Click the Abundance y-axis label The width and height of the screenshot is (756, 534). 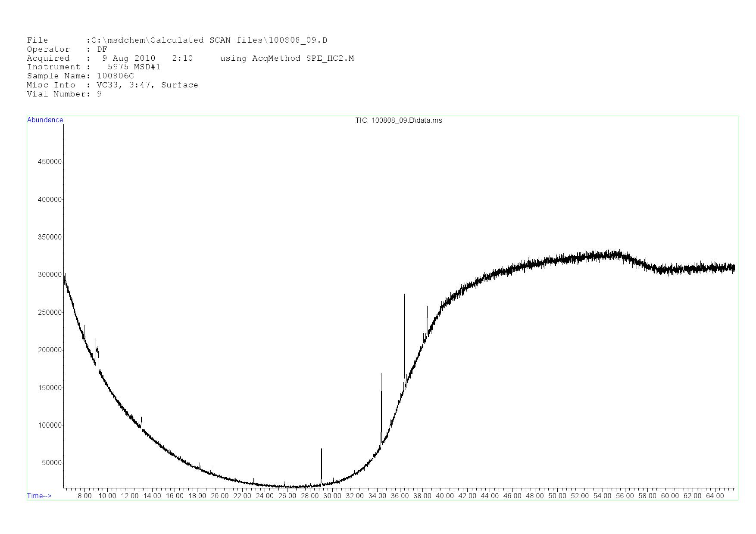[45, 120]
